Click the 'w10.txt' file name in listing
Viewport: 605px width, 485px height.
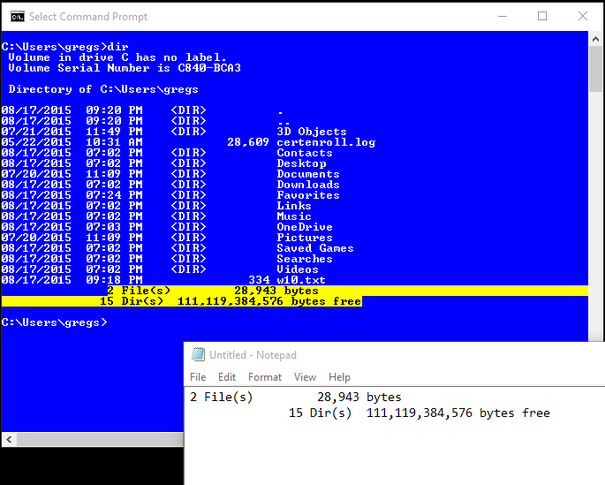click(301, 280)
